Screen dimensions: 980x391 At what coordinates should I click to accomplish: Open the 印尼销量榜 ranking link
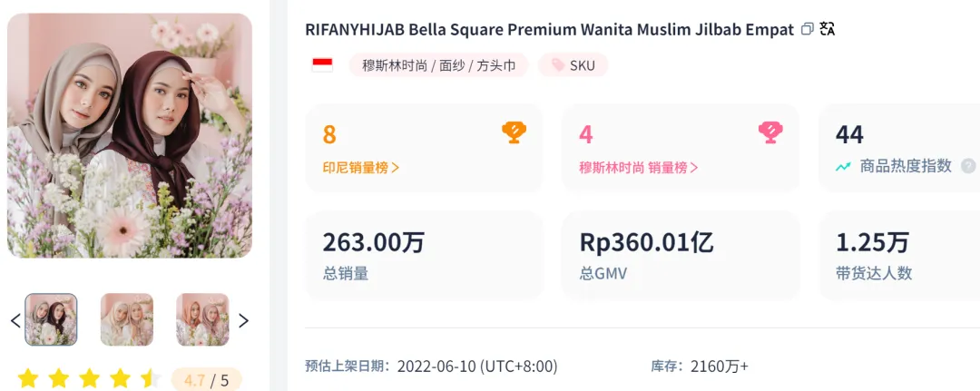coord(361,167)
